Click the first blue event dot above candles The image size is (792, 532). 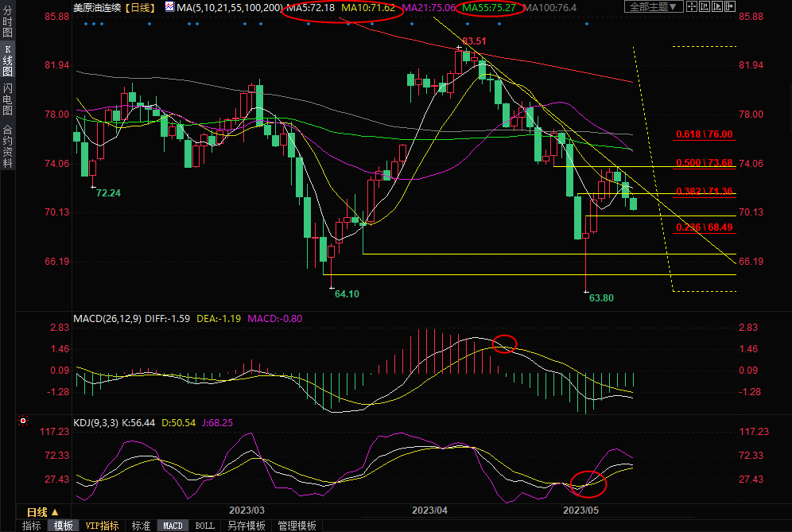coord(86,24)
